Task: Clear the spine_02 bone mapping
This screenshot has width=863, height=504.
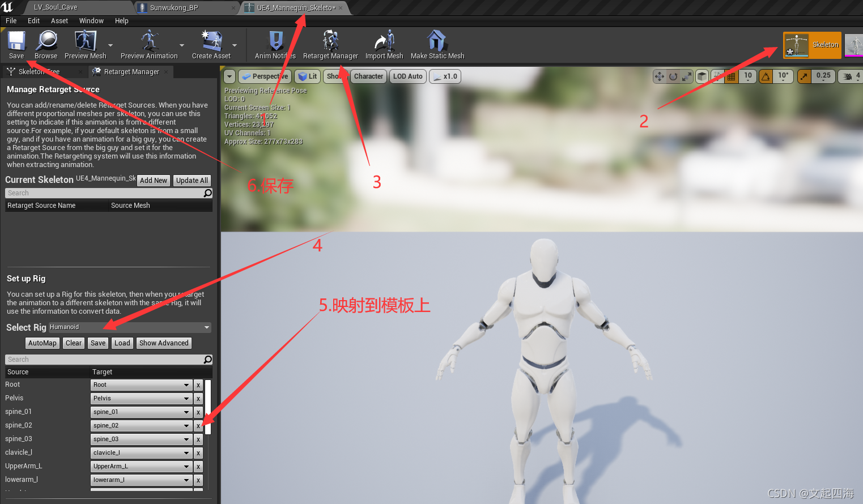Action: coord(198,426)
